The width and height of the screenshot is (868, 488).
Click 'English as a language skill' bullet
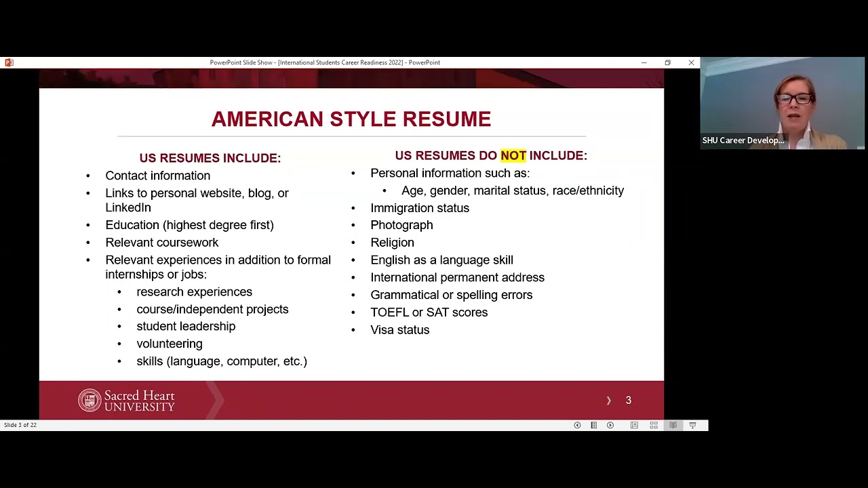click(x=441, y=260)
